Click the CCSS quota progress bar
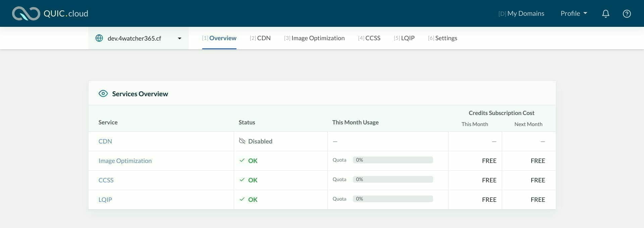 click(393, 179)
